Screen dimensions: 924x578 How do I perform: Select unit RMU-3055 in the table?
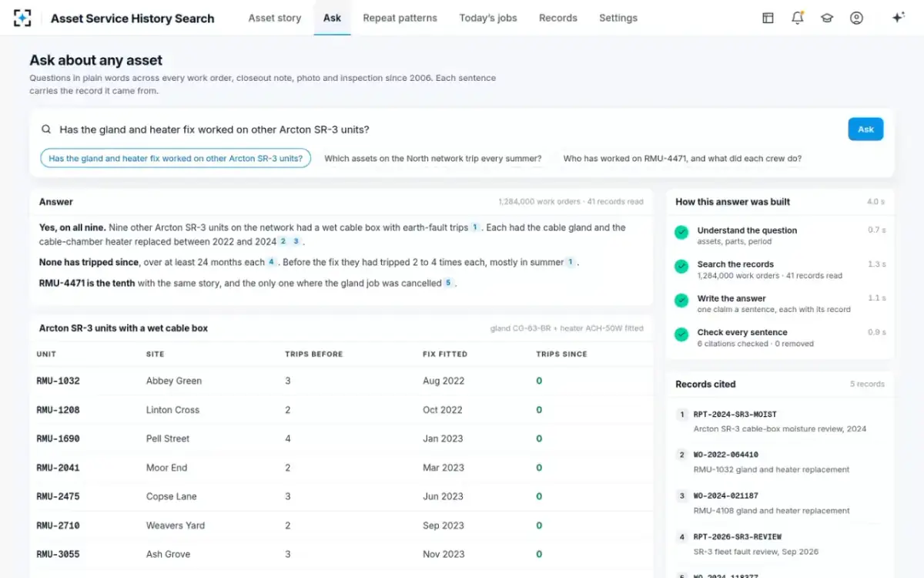click(58, 554)
